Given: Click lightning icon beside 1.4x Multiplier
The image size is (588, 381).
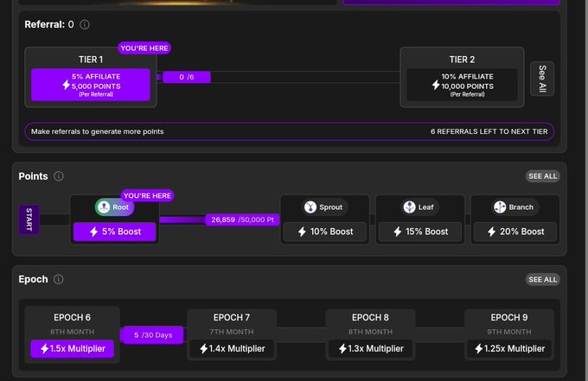Looking at the screenshot, I should click(203, 348).
